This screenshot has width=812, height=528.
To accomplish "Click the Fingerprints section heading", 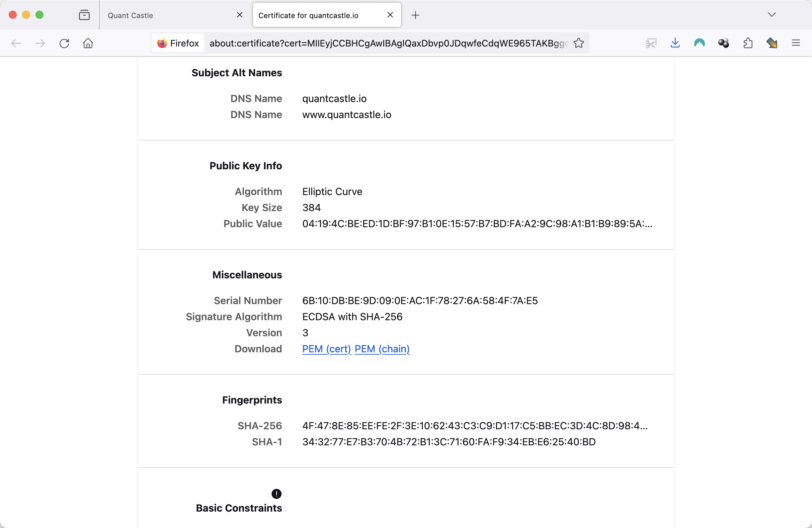I will coord(252,400).
